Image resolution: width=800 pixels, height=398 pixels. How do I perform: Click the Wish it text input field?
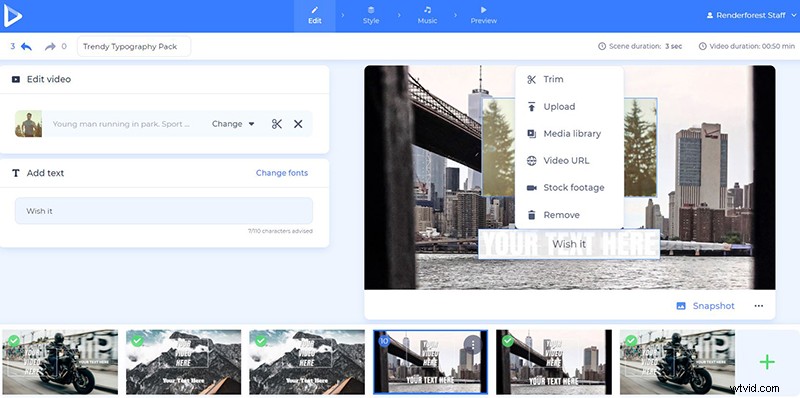pos(164,211)
